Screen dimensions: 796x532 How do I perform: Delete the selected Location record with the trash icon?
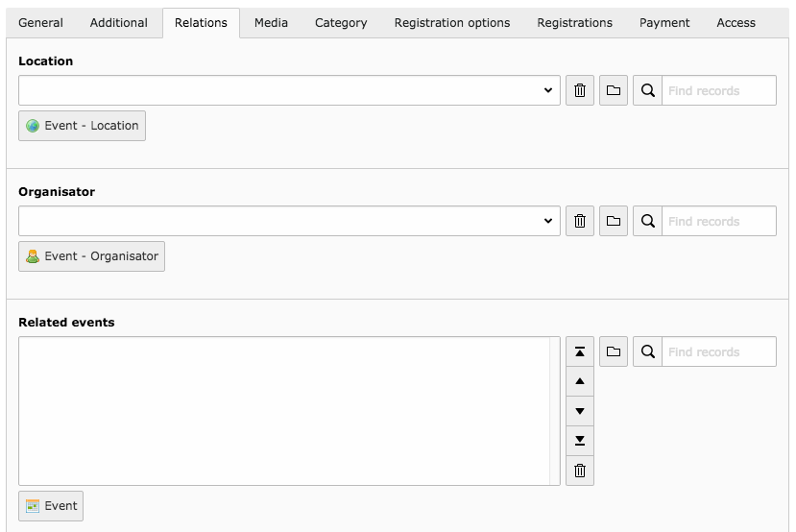(x=580, y=90)
